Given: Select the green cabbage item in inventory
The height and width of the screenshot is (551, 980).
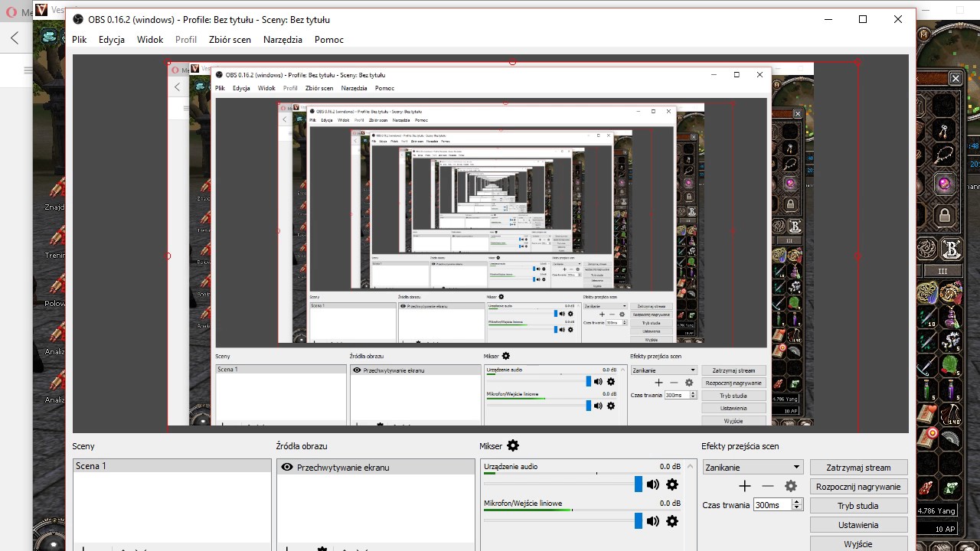Looking at the screenshot, I should click(x=951, y=365).
